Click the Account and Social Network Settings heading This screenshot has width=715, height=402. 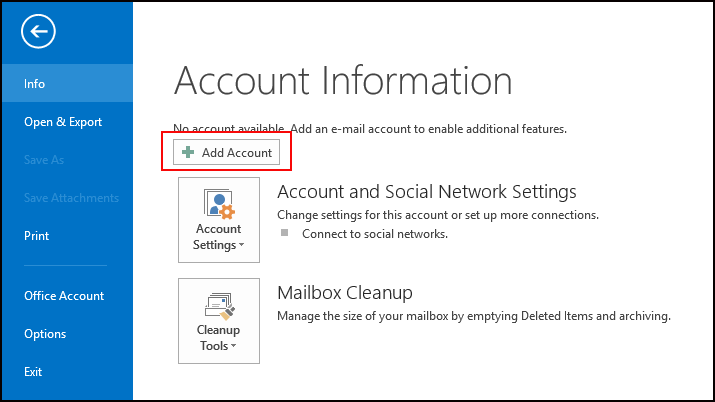point(426,191)
